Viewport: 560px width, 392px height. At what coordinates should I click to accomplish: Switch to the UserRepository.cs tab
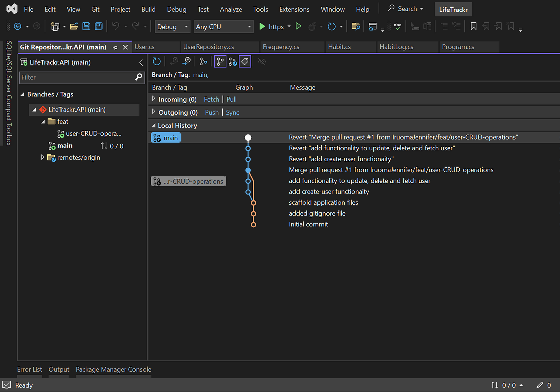click(208, 47)
